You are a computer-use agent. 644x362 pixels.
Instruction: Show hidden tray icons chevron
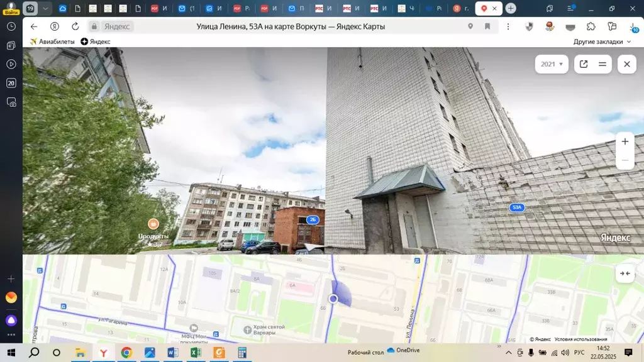[x=508, y=353]
